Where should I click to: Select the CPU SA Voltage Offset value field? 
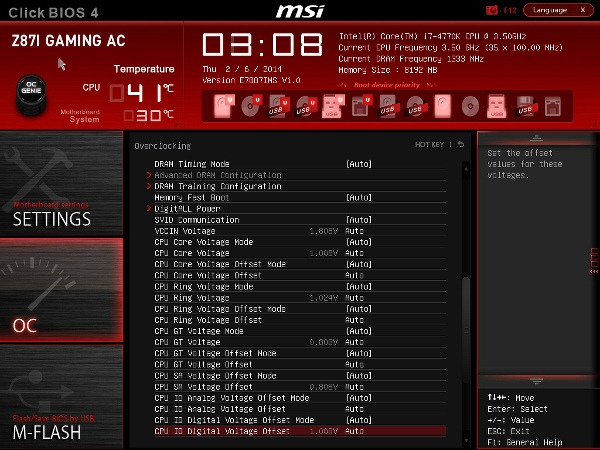point(354,387)
